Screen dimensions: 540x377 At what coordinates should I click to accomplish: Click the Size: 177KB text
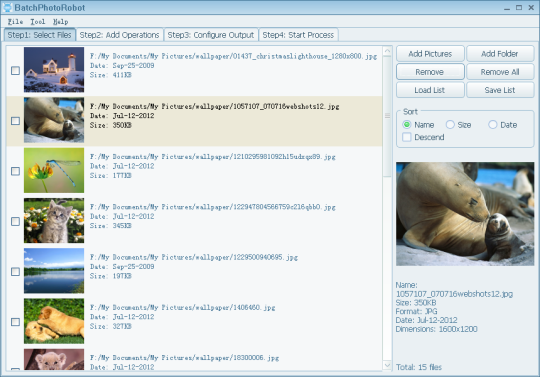111,176
